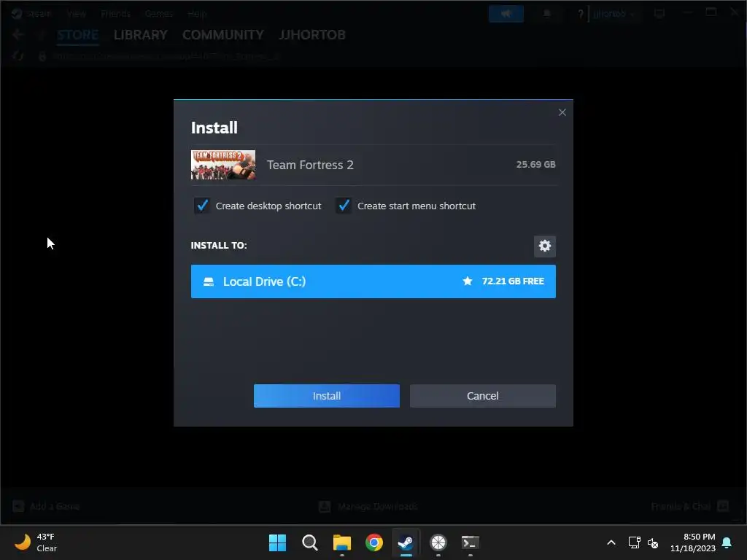Click the Steam back arrow
This screenshot has height=560, width=747.
click(18, 35)
